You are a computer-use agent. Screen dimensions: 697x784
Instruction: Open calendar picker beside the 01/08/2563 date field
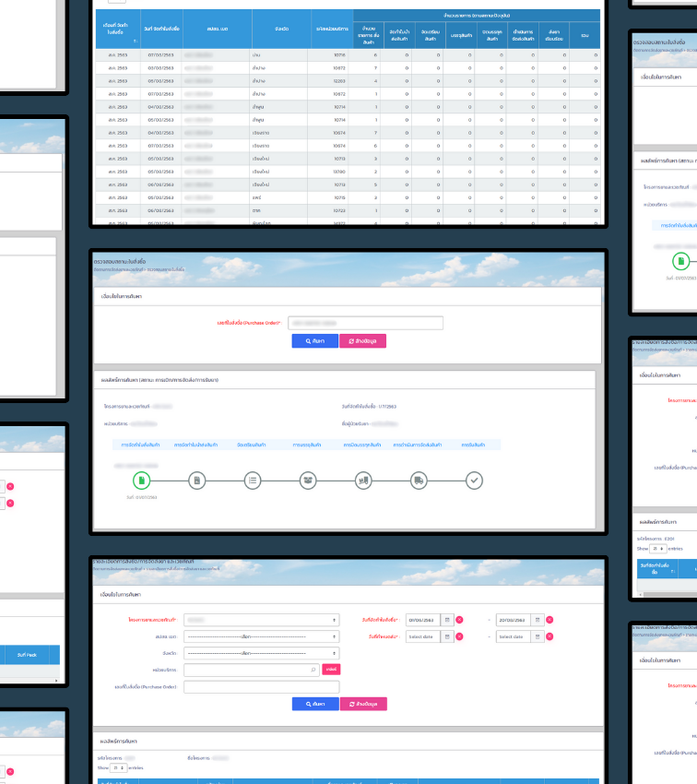tap(447, 620)
